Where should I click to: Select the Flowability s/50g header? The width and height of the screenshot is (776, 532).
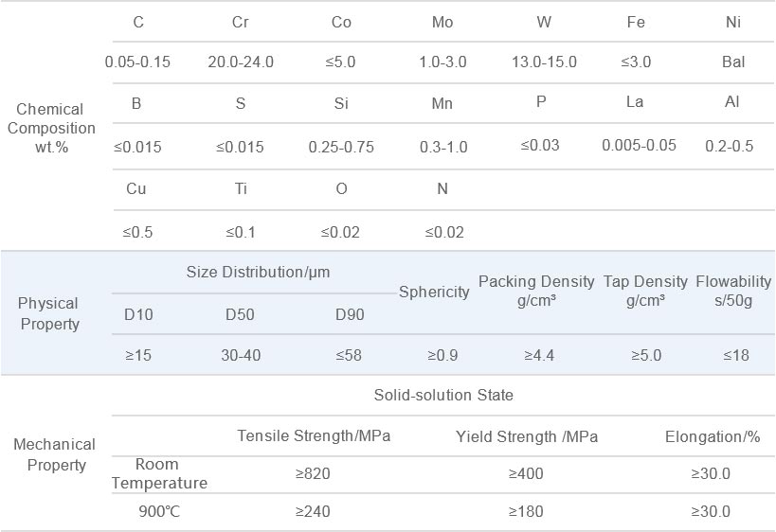tap(733, 291)
